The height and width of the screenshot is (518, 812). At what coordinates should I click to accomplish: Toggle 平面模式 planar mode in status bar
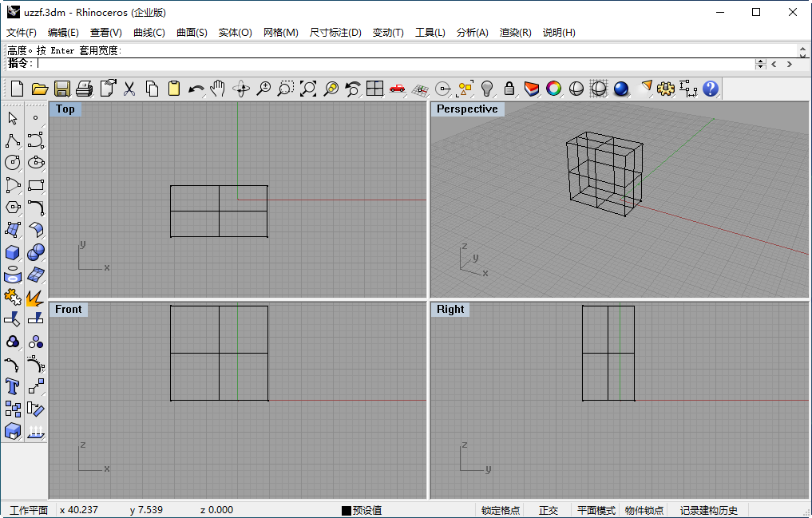coord(596,510)
